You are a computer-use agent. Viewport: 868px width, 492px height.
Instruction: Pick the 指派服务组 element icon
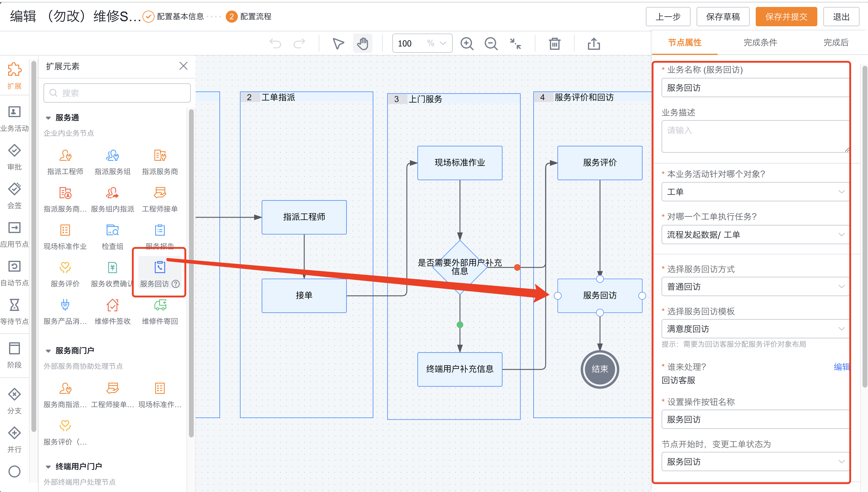pos(113,156)
